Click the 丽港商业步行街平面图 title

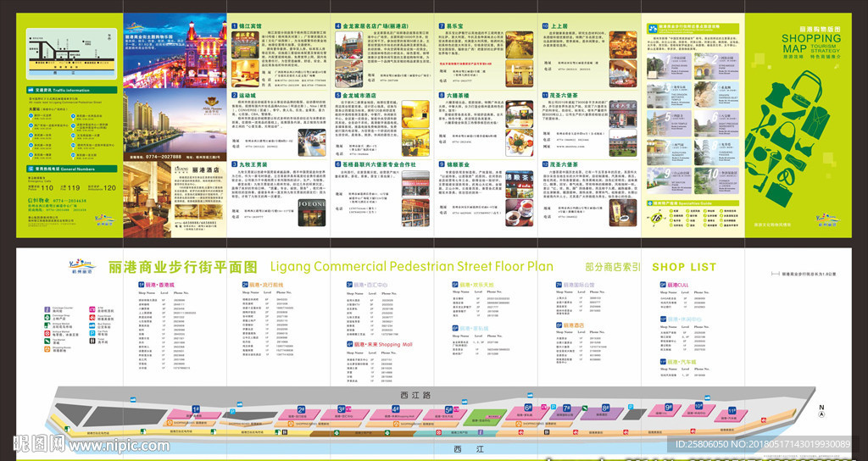coord(183,267)
